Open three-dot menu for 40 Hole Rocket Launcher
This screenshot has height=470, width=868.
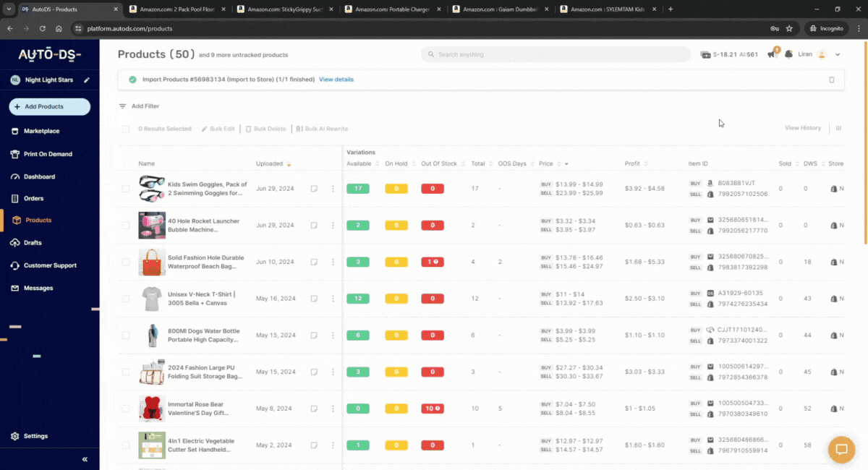333,226
